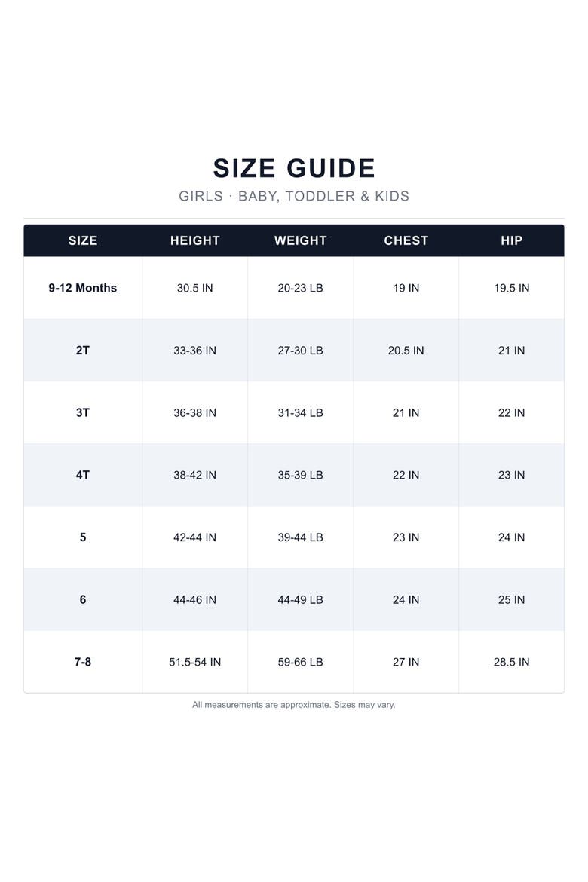The image size is (588, 882).
Task: Click the 51.5-54 IN height cell
Action: click(x=194, y=662)
